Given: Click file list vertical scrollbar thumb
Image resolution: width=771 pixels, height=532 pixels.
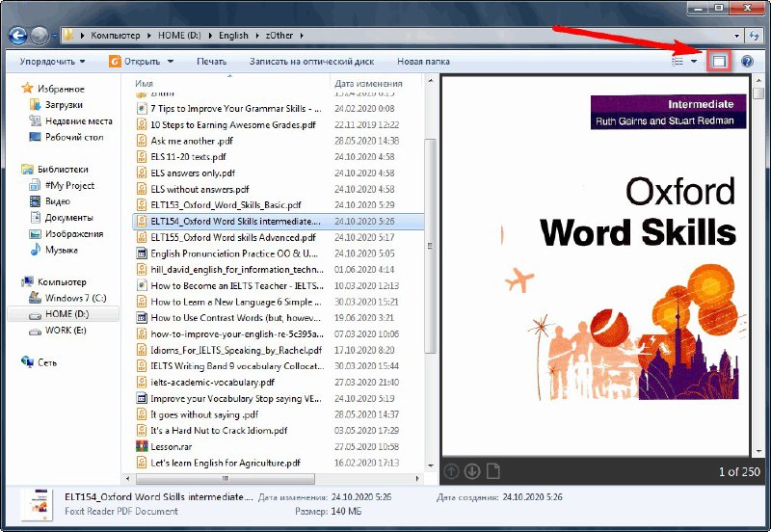Looking at the screenshot, I should tap(430, 246).
